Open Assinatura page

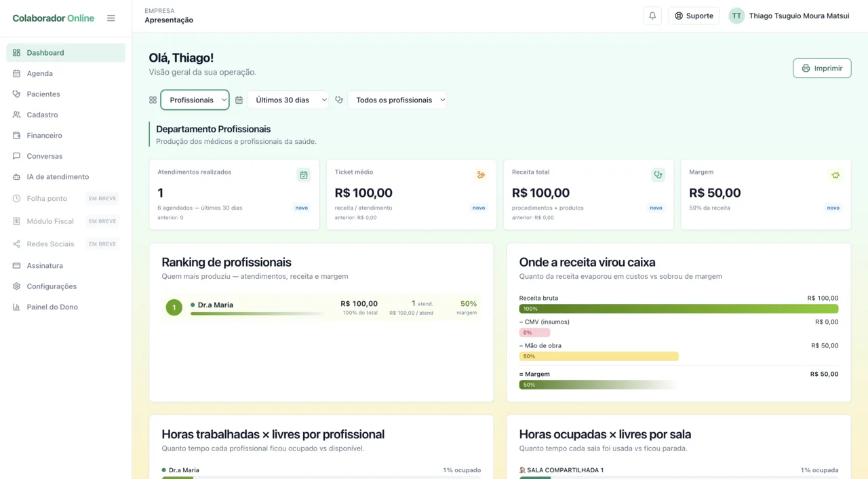tap(66, 266)
